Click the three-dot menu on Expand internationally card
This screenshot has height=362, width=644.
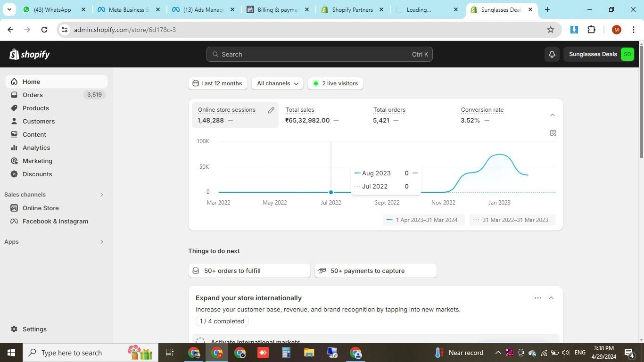(x=537, y=298)
